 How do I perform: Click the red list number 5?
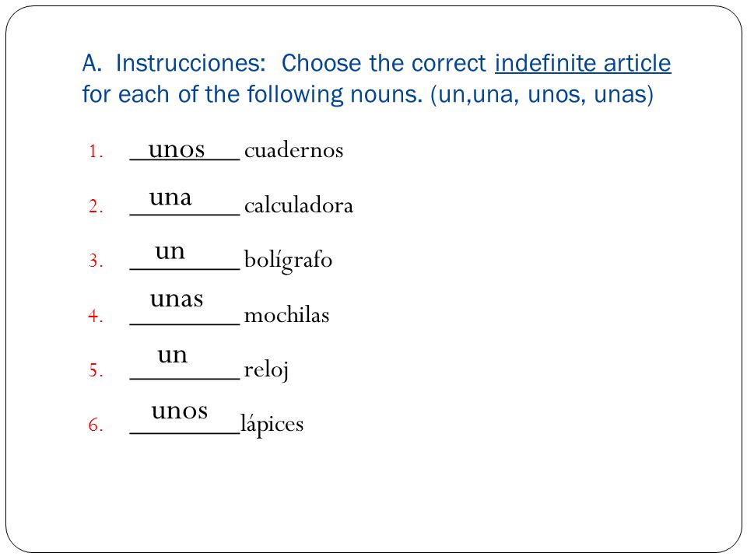coord(96,370)
